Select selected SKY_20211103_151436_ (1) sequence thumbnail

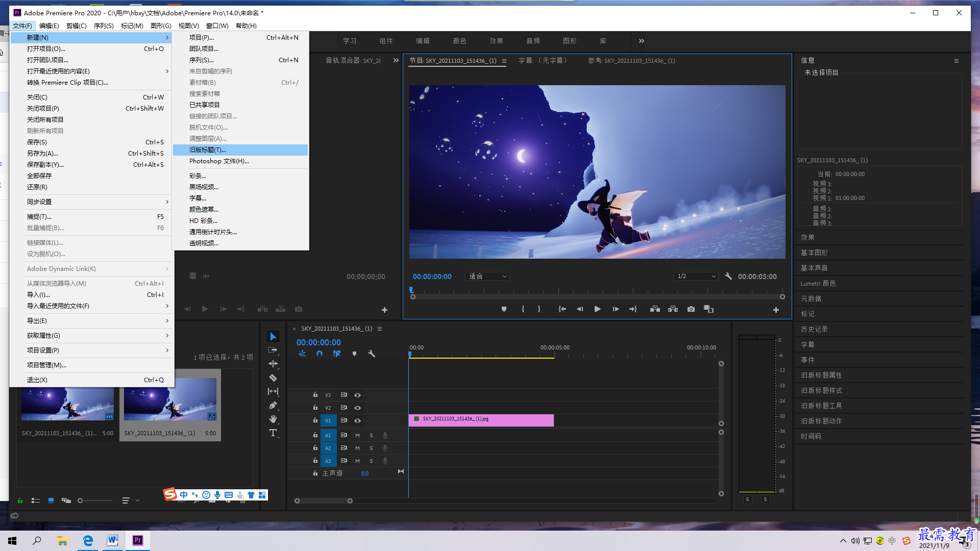tap(170, 399)
